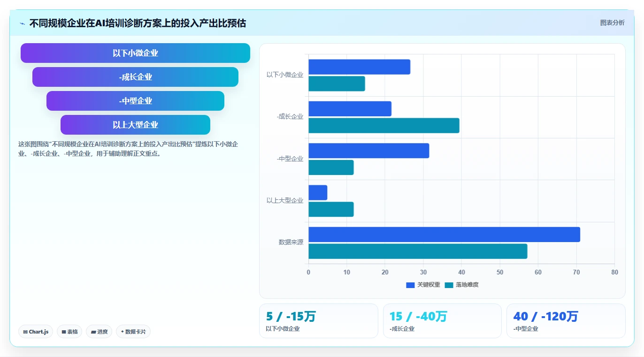Image resolution: width=644 pixels, height=357 pixels.
Task: Click y-axis label 以下小微企业
Action: click(x=285, y=75)
